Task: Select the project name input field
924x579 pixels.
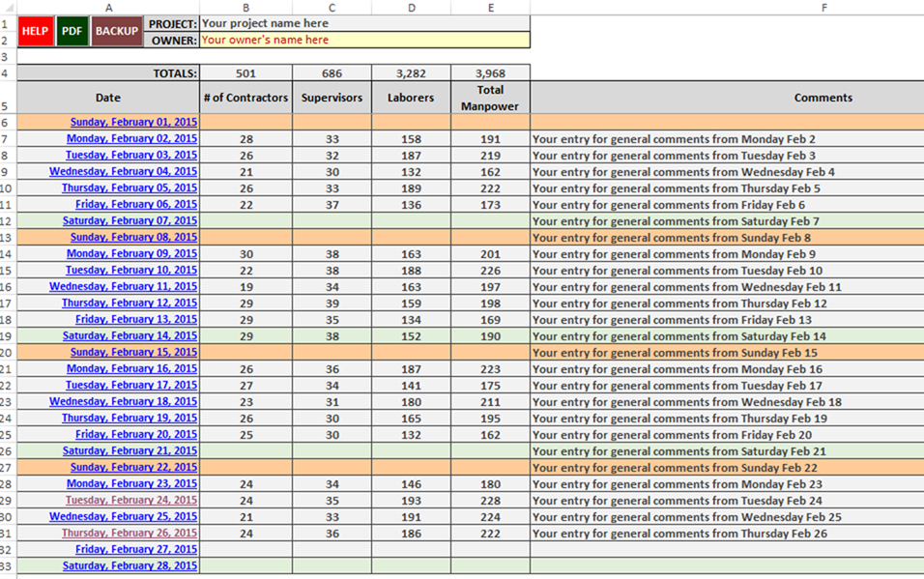Action: 364,23
